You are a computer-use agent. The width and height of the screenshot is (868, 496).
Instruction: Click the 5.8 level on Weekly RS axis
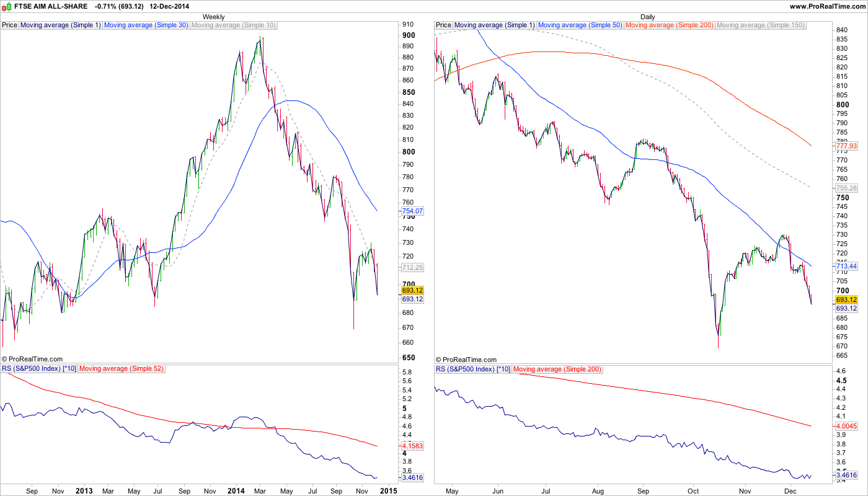click(407, 372)
